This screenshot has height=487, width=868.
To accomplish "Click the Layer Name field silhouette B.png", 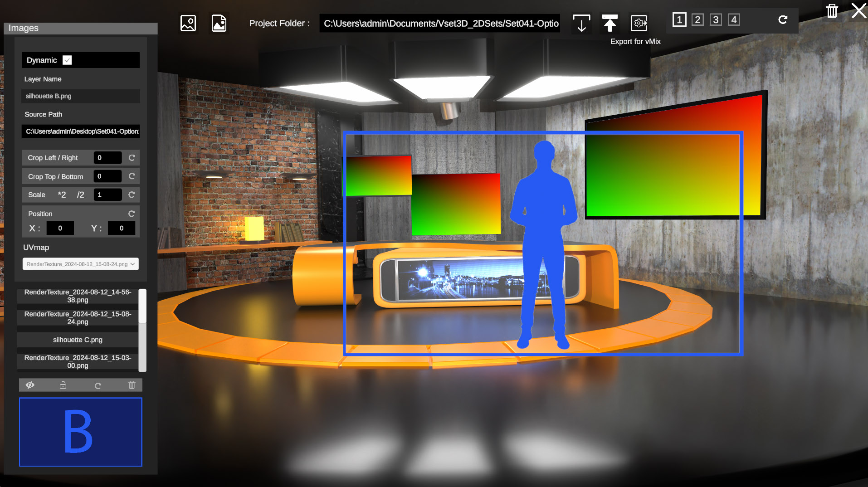I will coord(81,96).
